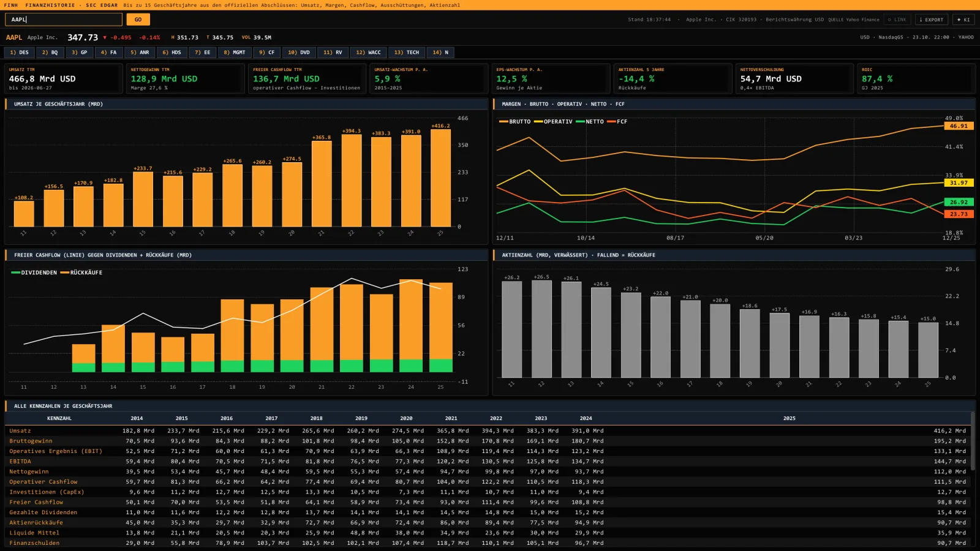
Task: Toggle the DIVIDENDEN legend entry
Action: [x=34, y=273]
